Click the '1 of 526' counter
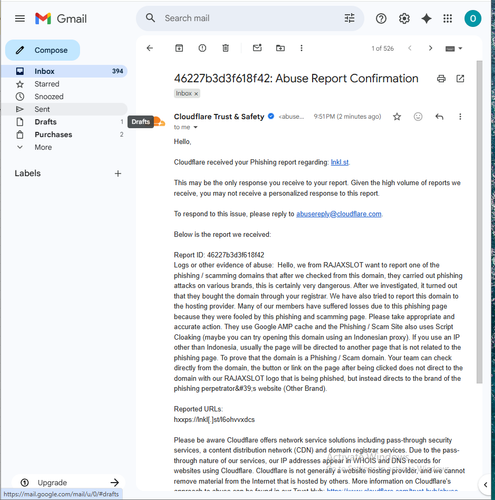Viewport: 495px width, 500px height. pos(383,49)
